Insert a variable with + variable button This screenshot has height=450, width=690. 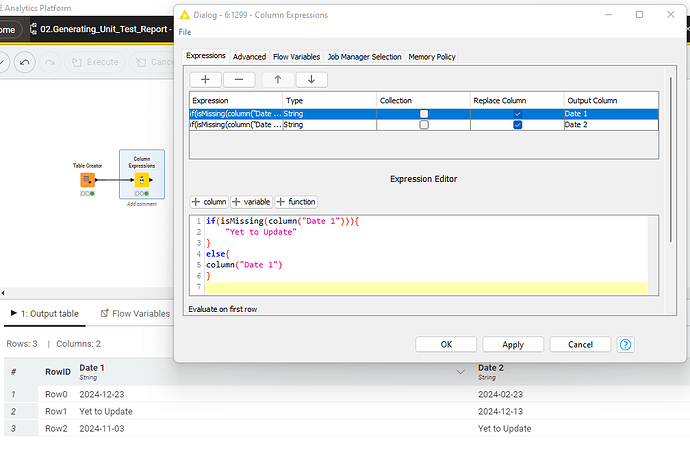(x=251, y=202)
